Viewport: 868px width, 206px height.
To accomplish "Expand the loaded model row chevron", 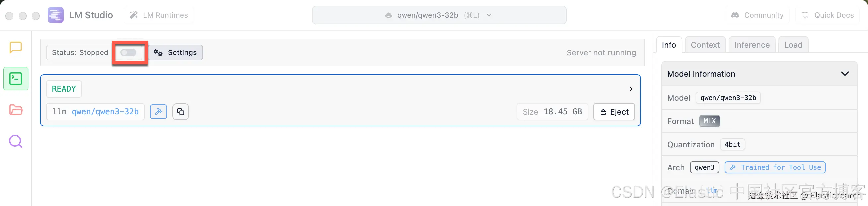I will coord(631,89).
